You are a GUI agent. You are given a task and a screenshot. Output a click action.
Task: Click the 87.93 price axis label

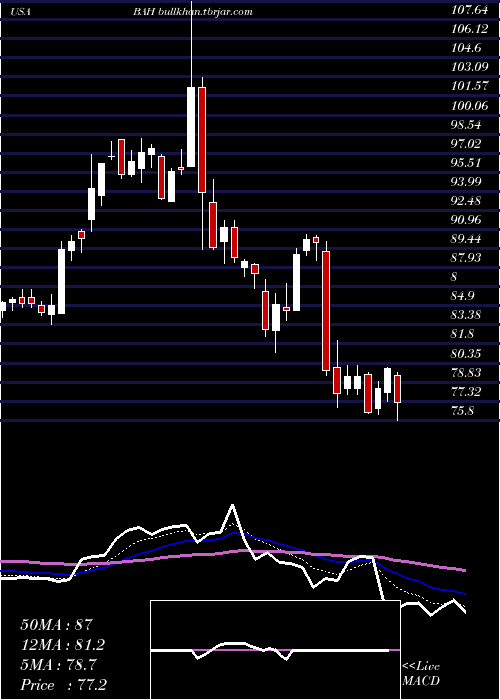pyautogui.click(x=467, y=258)
